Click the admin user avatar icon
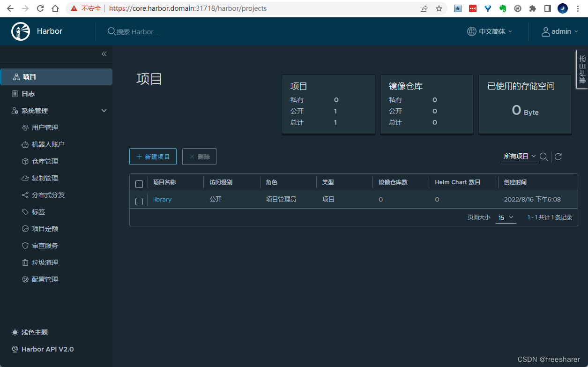588x367 pixels. [x=546, y=31]
